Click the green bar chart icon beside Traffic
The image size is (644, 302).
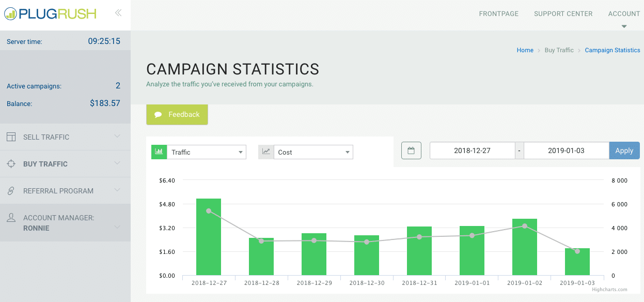(x=159, y=152)
